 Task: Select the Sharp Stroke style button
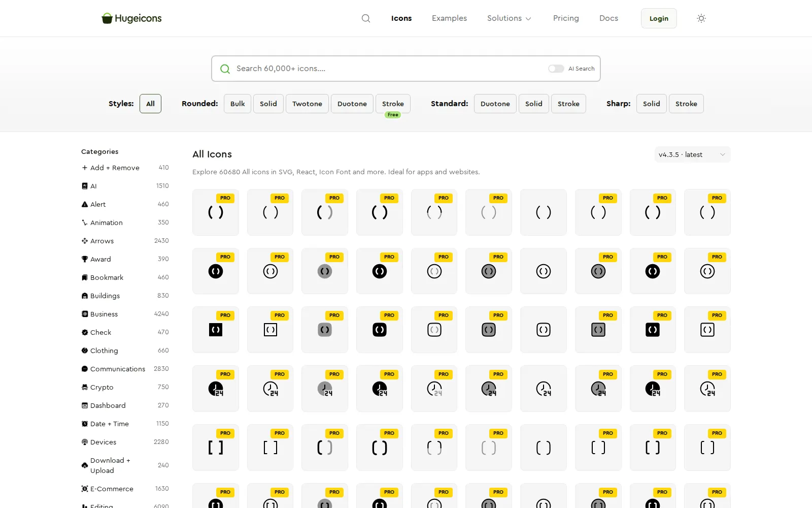[x=686, y=104]
